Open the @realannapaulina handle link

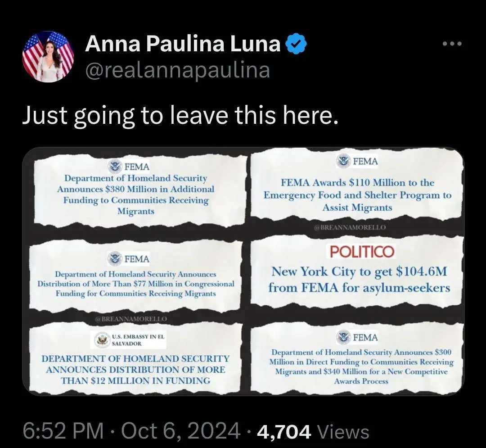[178, 70]
